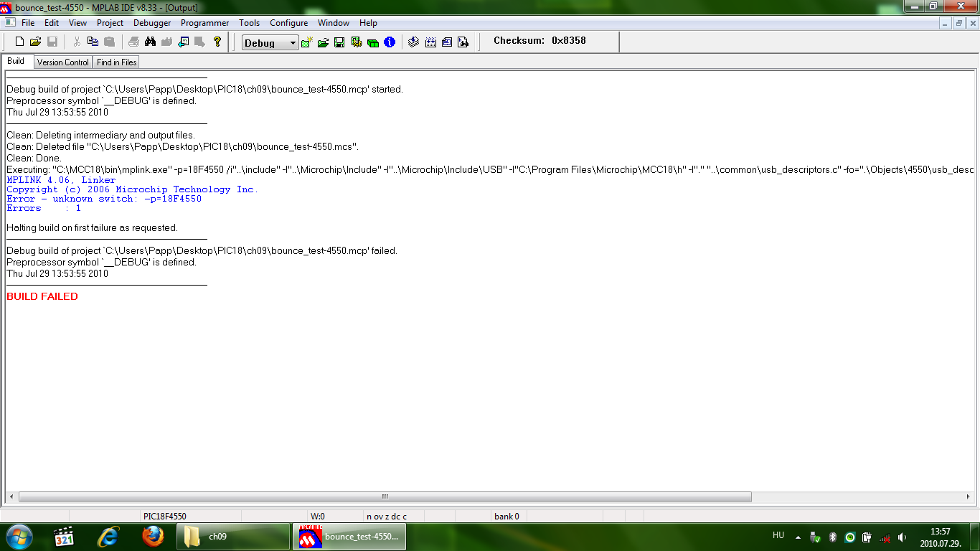Viewport: 980px width, 551px height.
Task: Click the Checksum 0x8358 readout
Action: click(540, 41)
